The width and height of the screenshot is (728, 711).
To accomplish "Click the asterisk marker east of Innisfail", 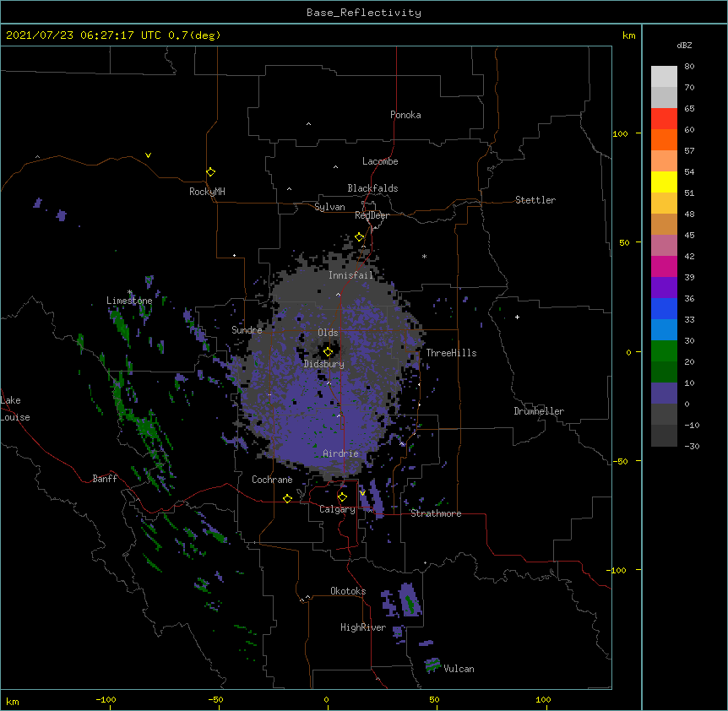I will 424,256.
